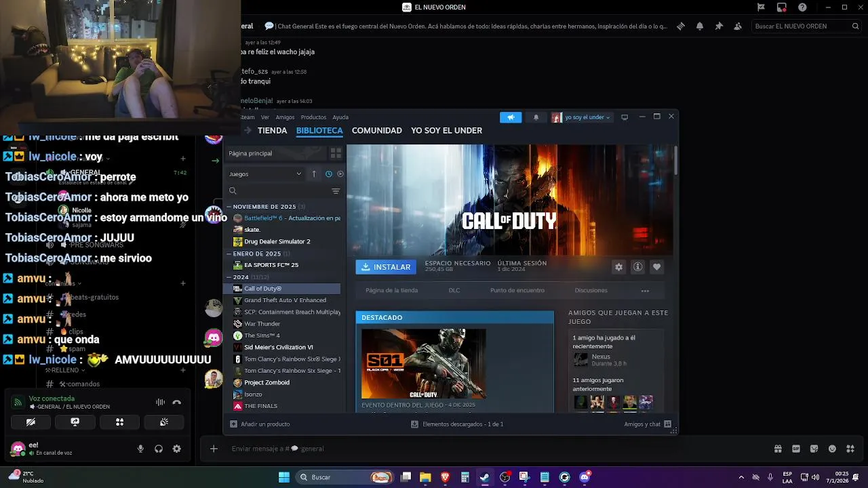This screenshot has height=488, width=868.
Task: Mute microphone in Discord user panel
Action: coord(140,449)
